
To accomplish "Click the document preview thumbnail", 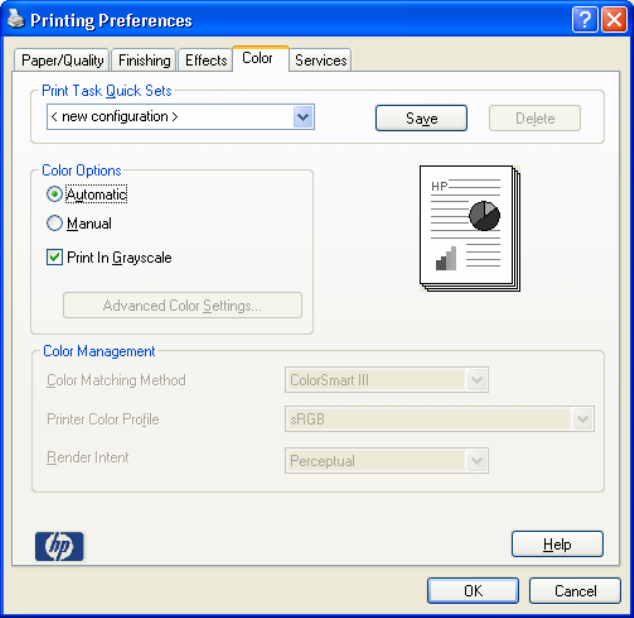I will click(x=468, y=227).
